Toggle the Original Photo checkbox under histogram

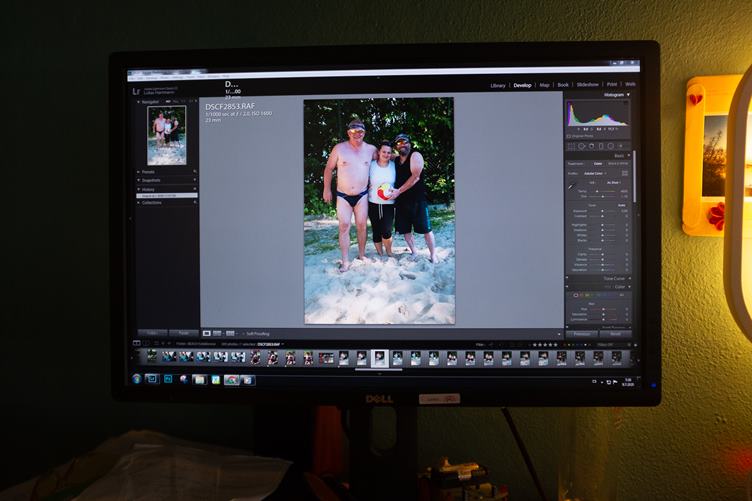click(x=569, y=136)
